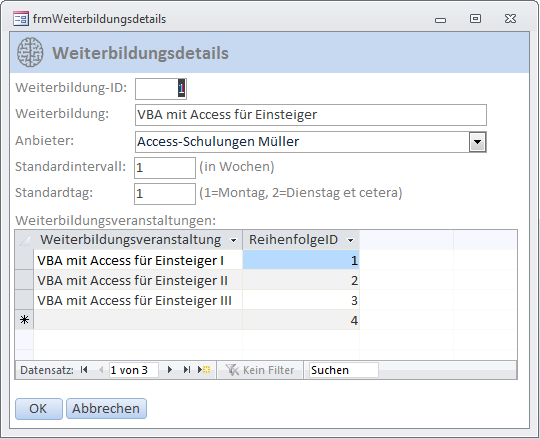Click the ReihenfolgeID column header

(x=301, y=240)
